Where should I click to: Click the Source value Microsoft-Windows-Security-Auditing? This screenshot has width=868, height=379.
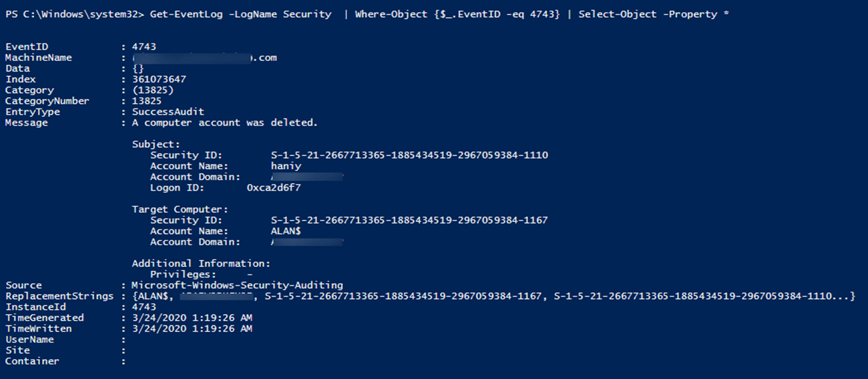tap(237, 285)
